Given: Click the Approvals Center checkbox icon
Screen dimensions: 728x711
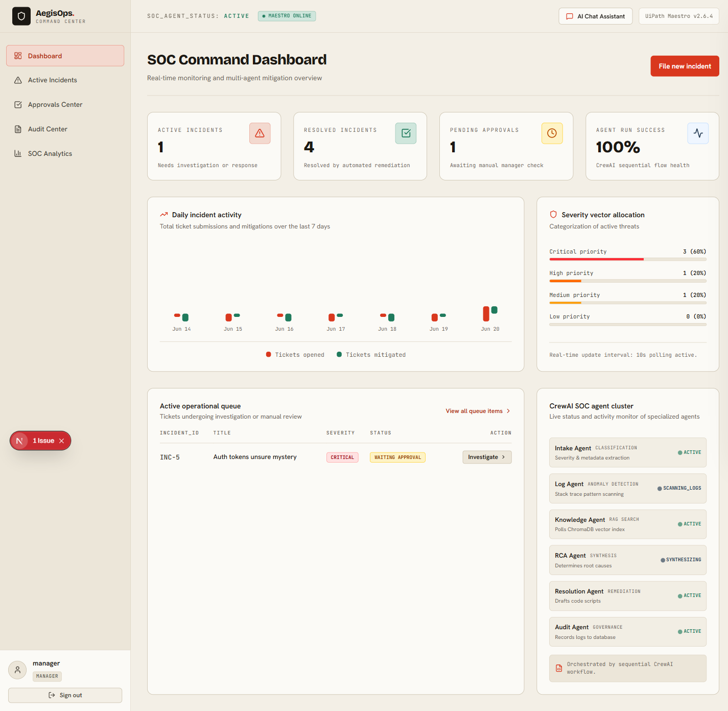Looking at the screenshot, I should coord(18,105).
